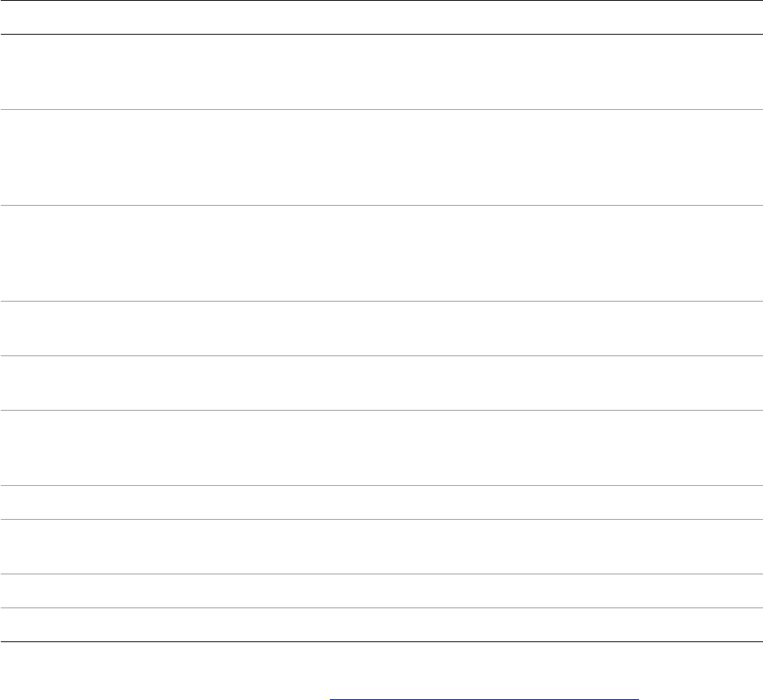This screenshot has height=700, width=763.
Task: Click the divider between fourth and fifth body rows
Action: coord(381,355)
